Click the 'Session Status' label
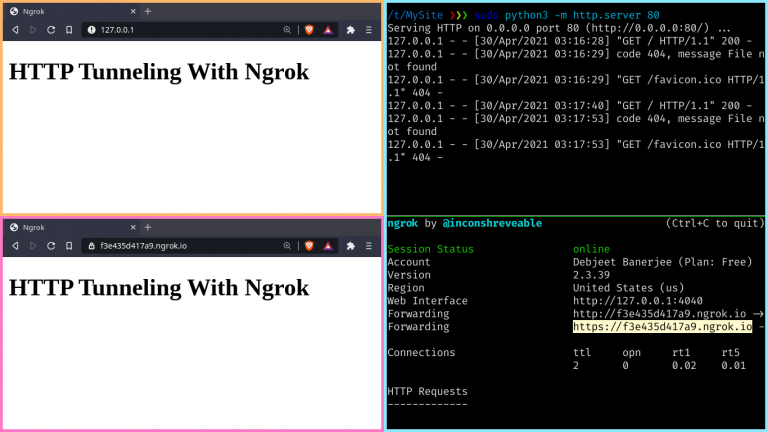Viewport: 768px width, 432px height. (430, 249)
